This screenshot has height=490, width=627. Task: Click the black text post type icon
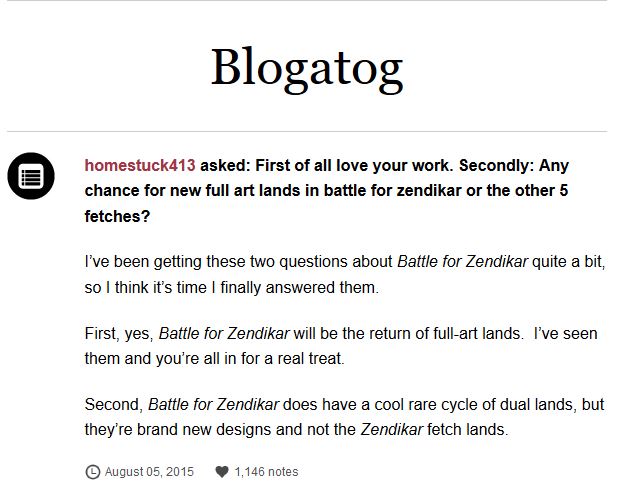(31, 176)
